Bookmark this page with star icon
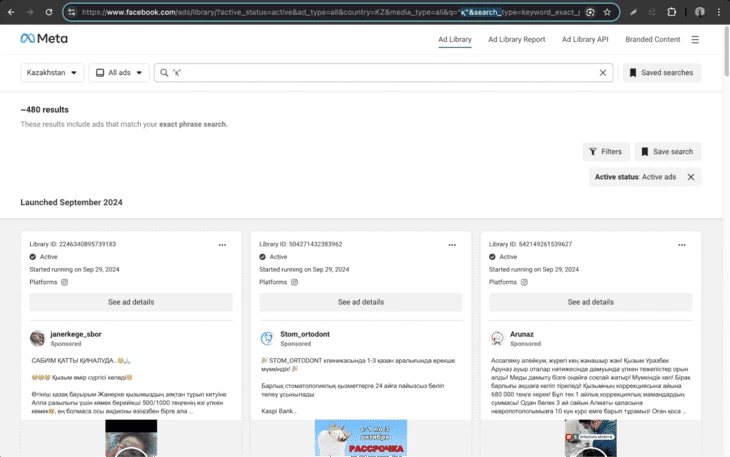730x457 pixels. pyautogui.click(x=607, y=12)
